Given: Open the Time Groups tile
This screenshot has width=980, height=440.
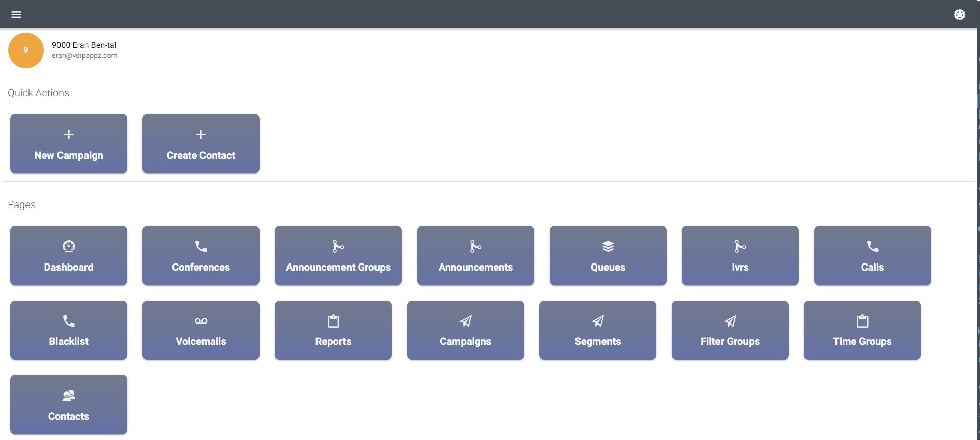Looking at the screenshot, I should [862, 330].
